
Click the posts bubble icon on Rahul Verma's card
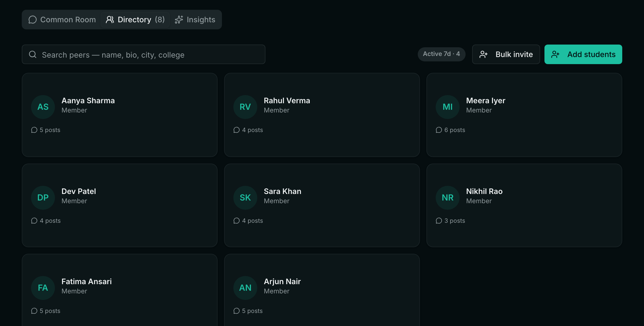point(237,130)
